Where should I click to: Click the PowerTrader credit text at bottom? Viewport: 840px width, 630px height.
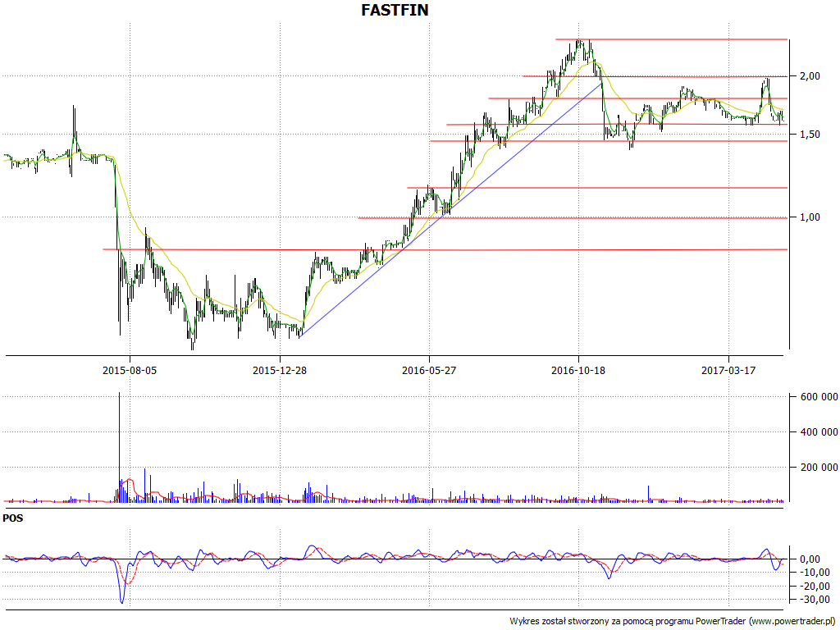coord(674,622)
